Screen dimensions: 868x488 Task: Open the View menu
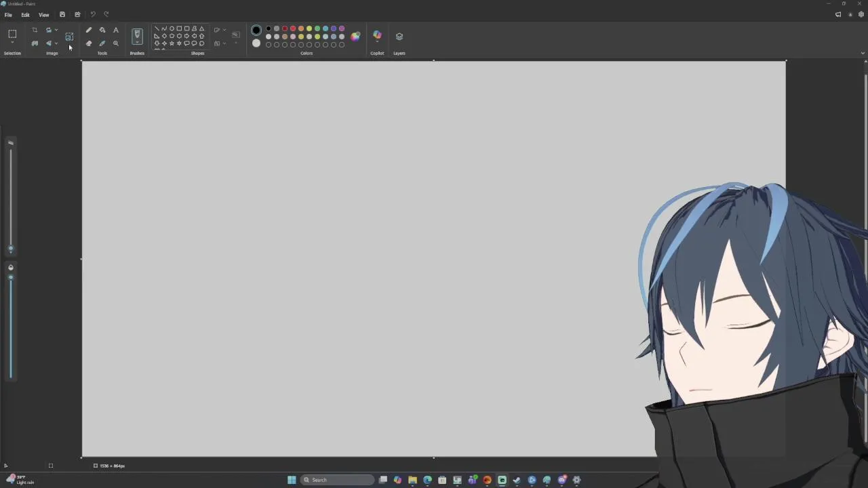(x=43, y=15)
